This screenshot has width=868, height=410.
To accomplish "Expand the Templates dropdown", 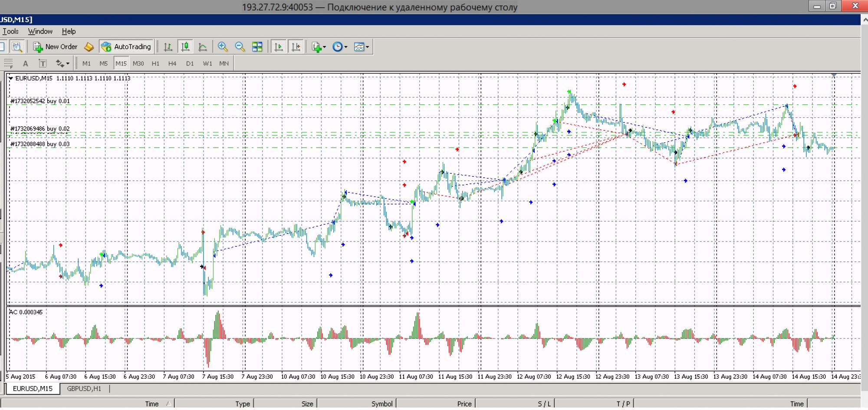I will click(x=362, y=47).
